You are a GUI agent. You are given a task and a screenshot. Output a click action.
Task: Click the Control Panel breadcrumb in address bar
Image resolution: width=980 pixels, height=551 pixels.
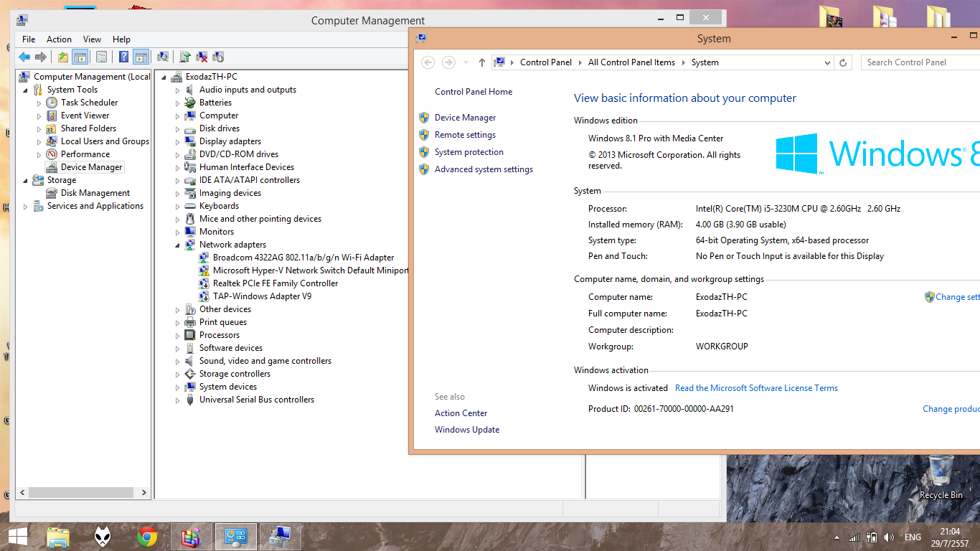click(x=546, y=62)
